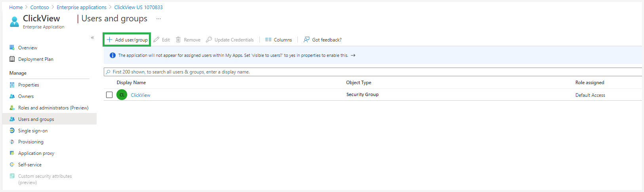Viewport: 644px width, 192px height.
Task: Click the Application proxy icon
Action: click(12, 153)
